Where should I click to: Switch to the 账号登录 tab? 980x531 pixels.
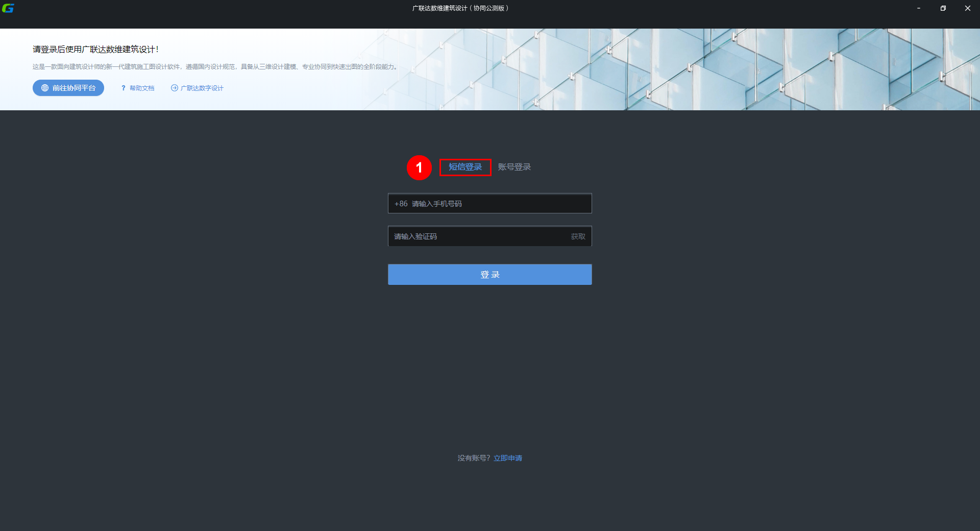click(x=514, y=167)
